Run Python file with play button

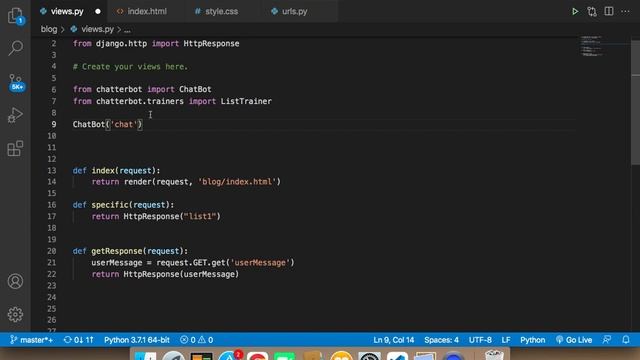click(575, 11)
